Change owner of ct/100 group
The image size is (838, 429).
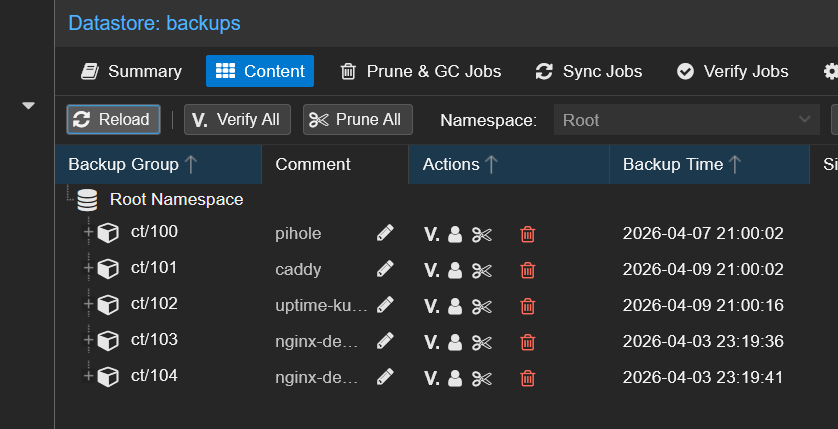(455, 235)
